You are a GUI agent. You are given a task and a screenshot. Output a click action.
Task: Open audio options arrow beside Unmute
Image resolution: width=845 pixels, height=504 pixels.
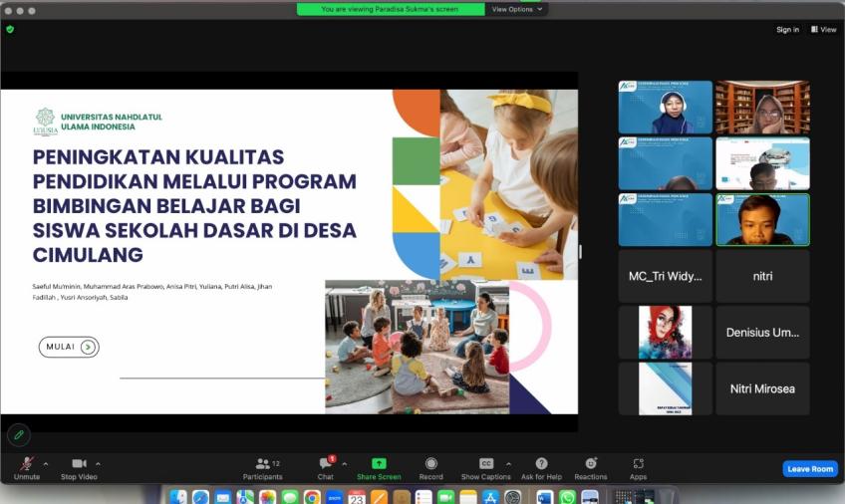point(46,463)
